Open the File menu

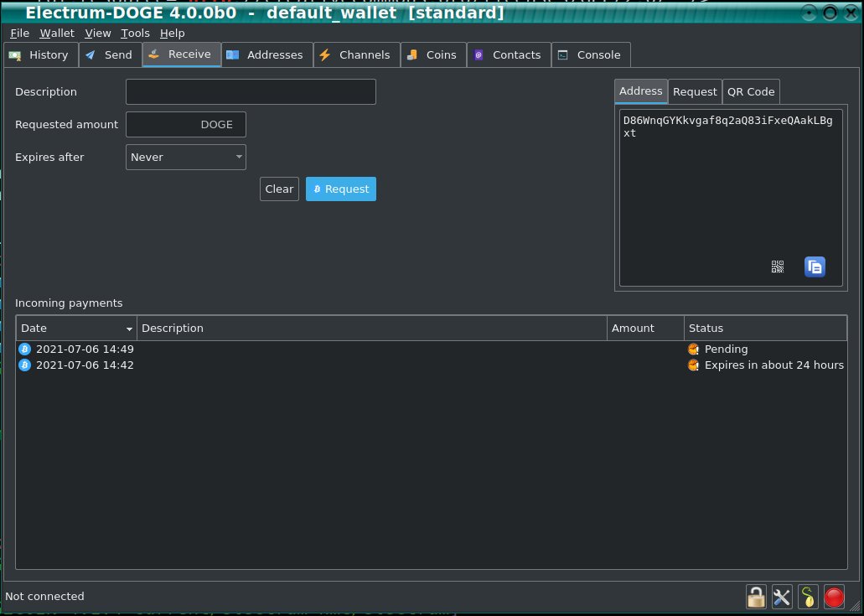pyautogui.click(x=19, y=33)
